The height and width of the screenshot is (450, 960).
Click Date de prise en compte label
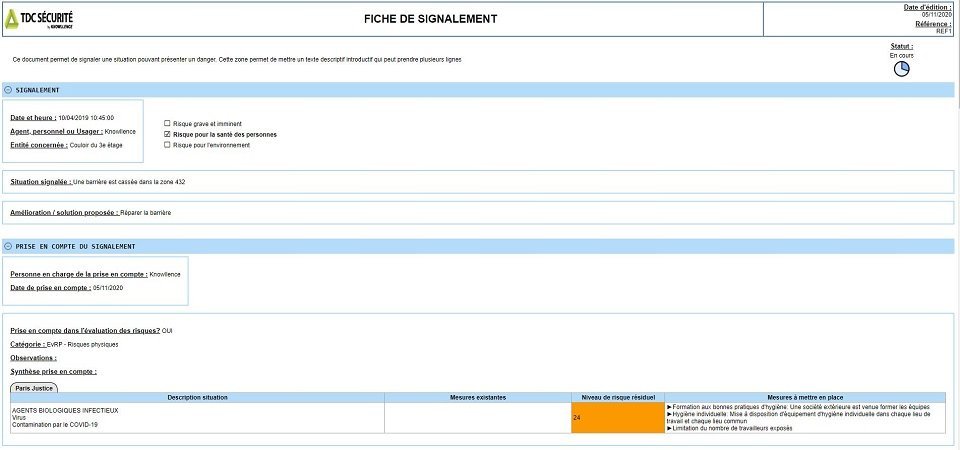pyautogui.click(x=51, y=287)
